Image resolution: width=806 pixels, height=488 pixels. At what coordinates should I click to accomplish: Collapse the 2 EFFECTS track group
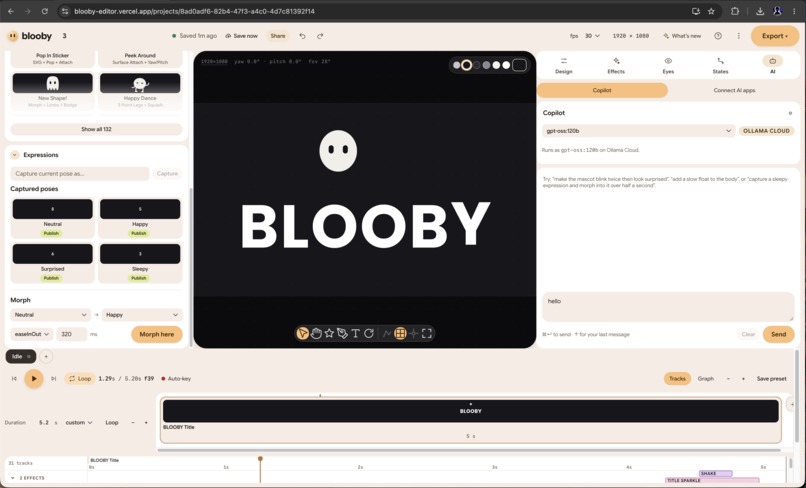13,478
